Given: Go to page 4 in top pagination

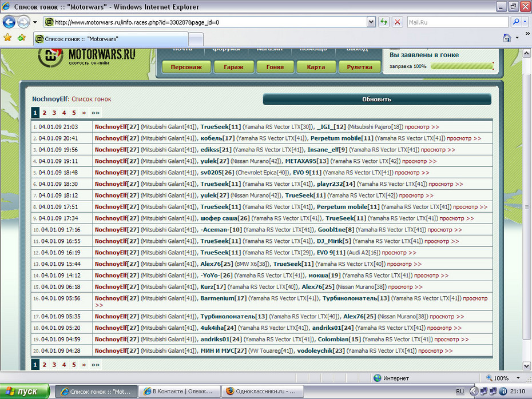Looking at the screenshot, I should [x=64, y=113].
